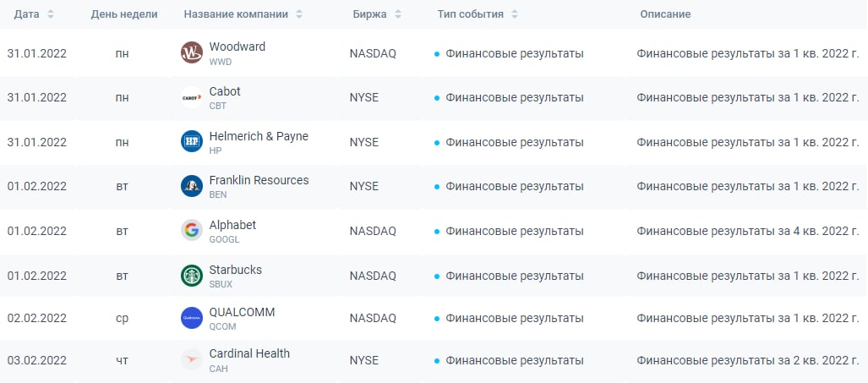
Task: Click the Franklin Resources logo icon
Action: click(x=192, y=186)
